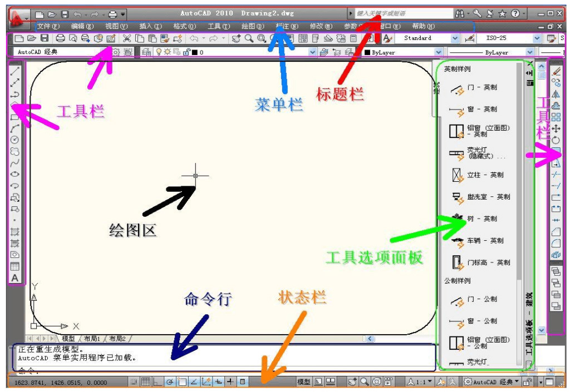This screenshot has height=392, width=571.
Task: Switch to the 布局1 layout tab
Action: [x=92, y=339]
